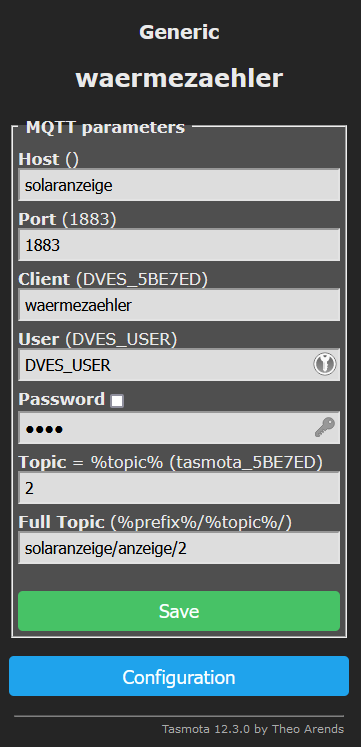
Task: Click the Host label text
Action: [39, 159]
